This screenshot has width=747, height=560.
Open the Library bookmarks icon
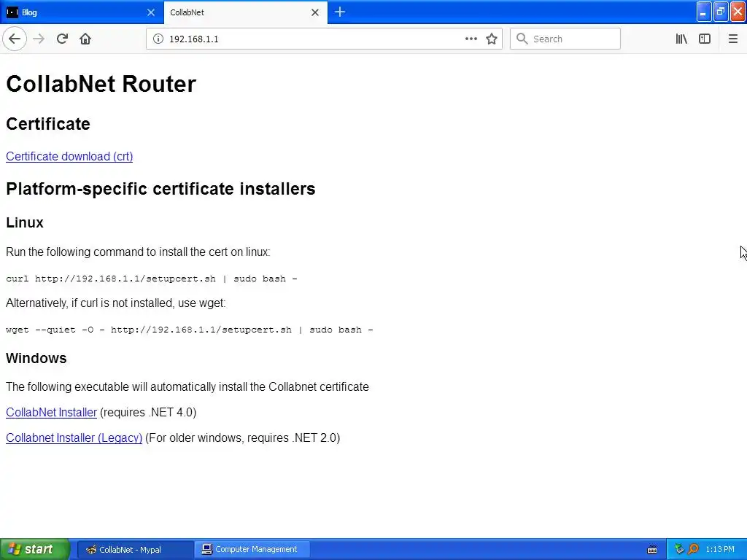click(x=681, y=39)
